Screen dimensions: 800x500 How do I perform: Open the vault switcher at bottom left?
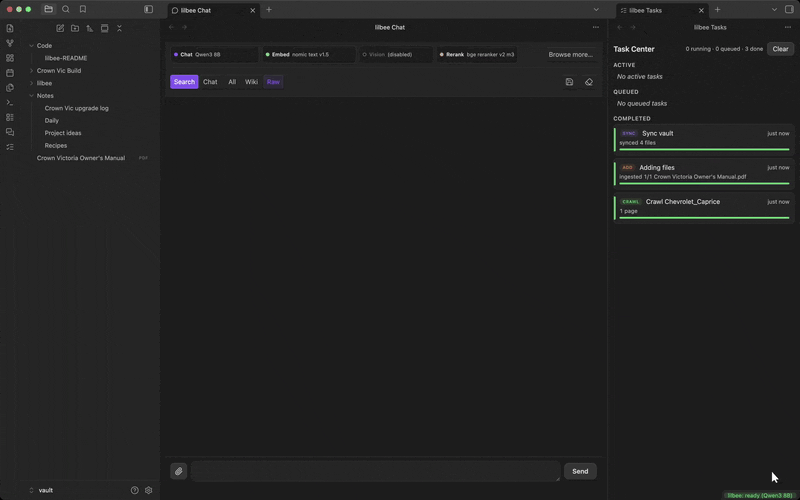(41, 490)
